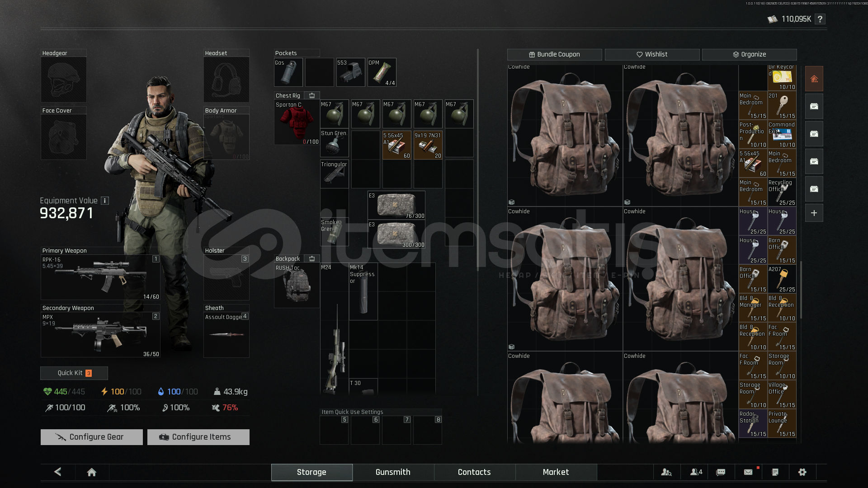Click quick use slot 5
This screenshot has width=868, height=488.
pos(334,430)
